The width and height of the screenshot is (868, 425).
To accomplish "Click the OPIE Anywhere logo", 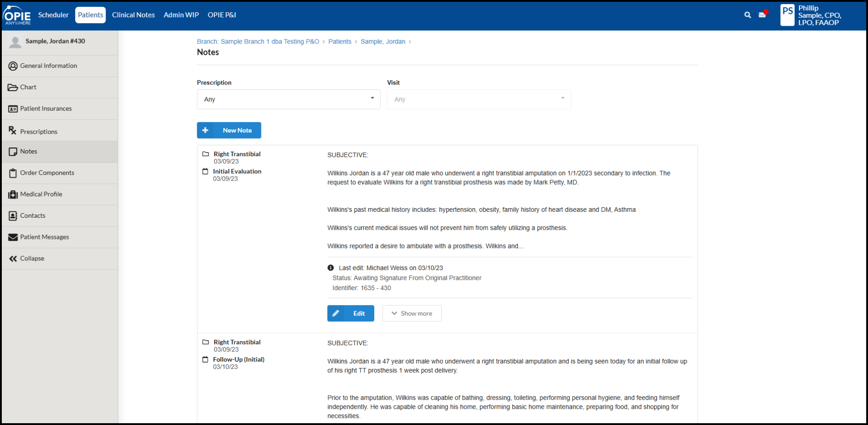I will point(17,15).
